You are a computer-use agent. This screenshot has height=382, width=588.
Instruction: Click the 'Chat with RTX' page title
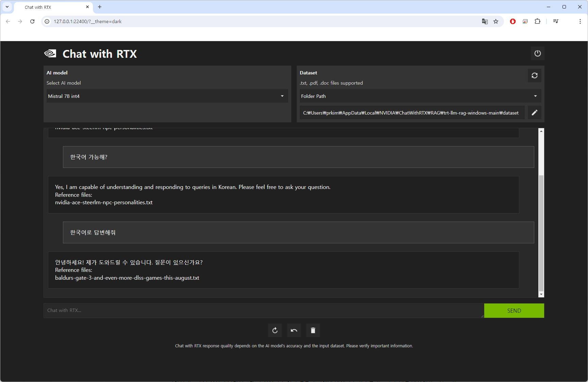pos(100,54)
